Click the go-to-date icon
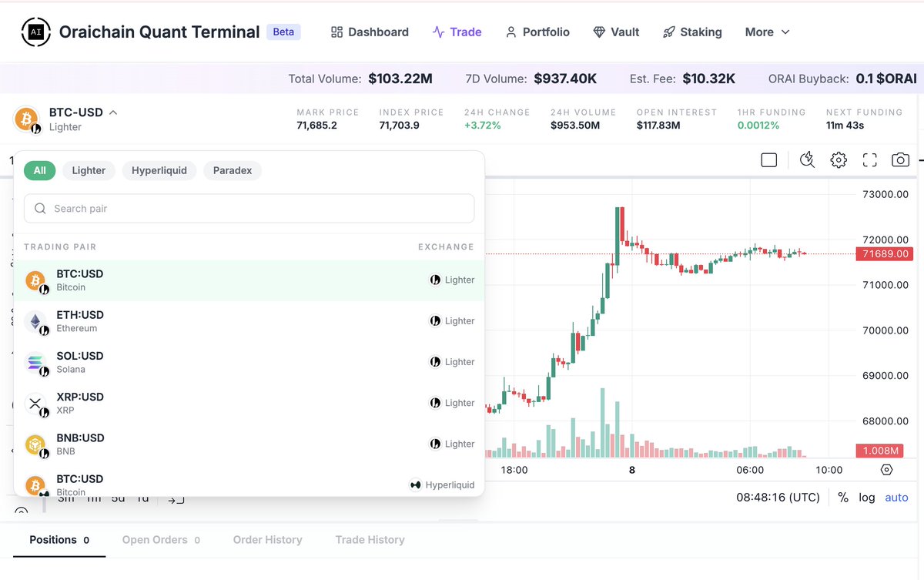 176,499
